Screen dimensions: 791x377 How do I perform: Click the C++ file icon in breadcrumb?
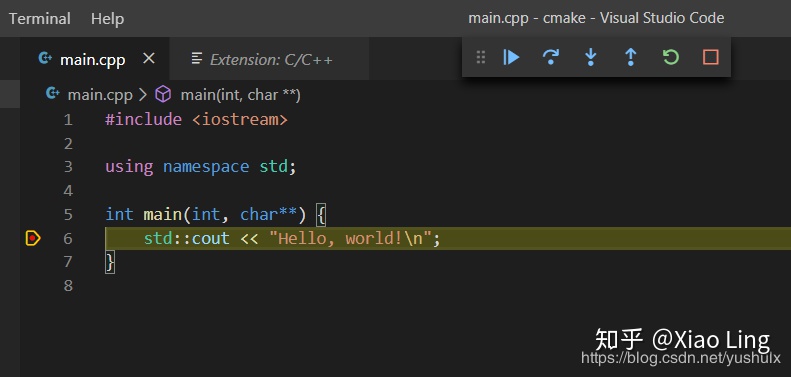pos(52,94)
